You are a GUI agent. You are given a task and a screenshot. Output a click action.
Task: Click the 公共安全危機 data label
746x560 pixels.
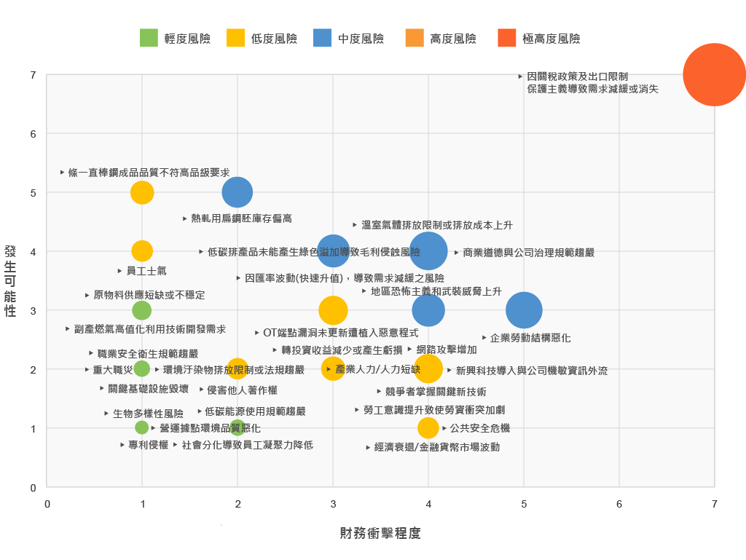click(x=479, y=428)
